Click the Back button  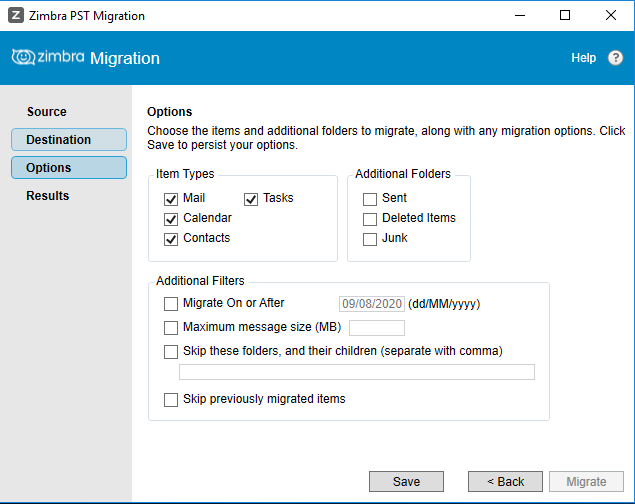(505, 481)
